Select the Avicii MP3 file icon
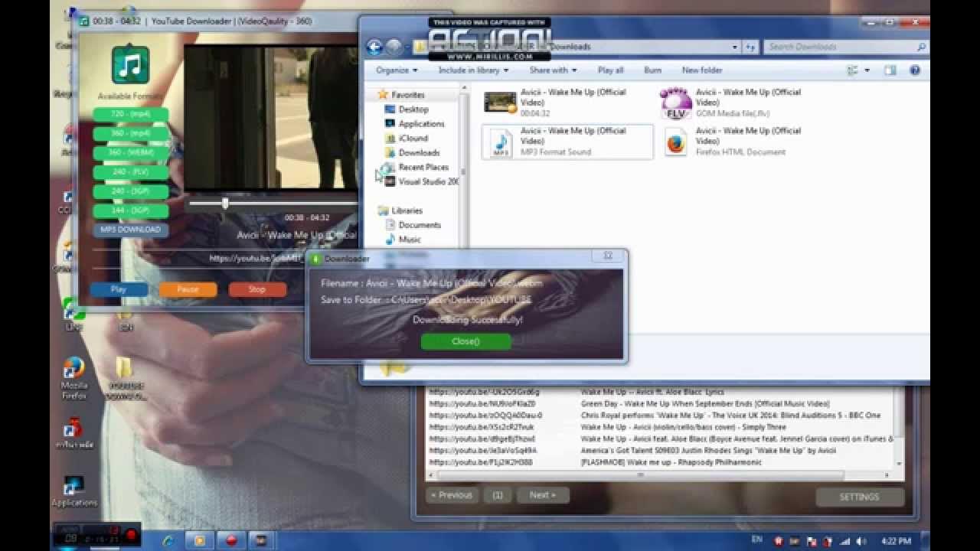The width and height of the screenshot is (980, 551). pos(501,142)
